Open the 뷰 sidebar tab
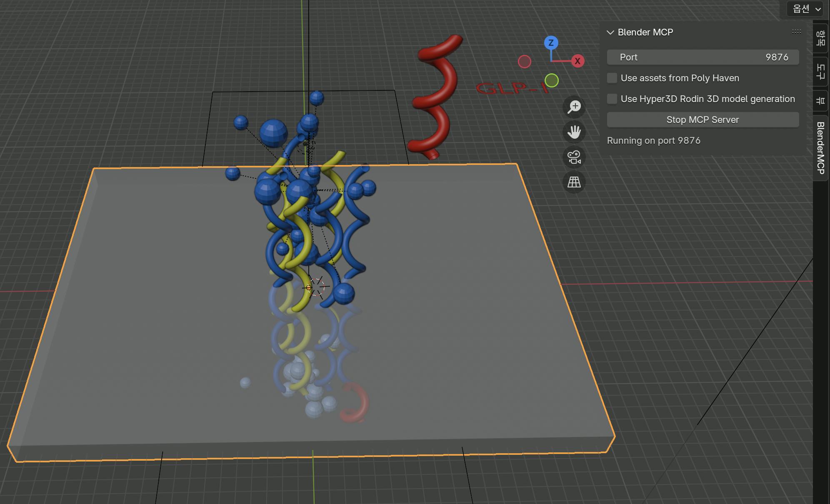The height and width of the screenshot is (504, 830). (820, 100)
